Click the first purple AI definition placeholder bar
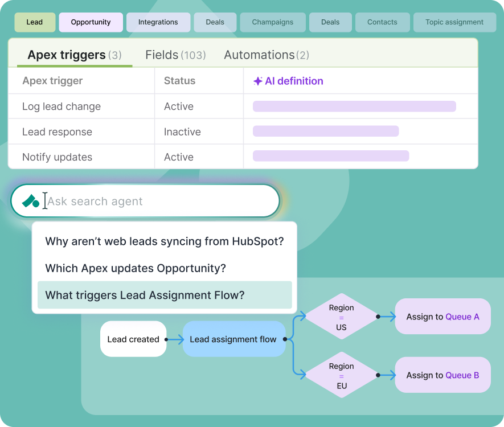This screenshot has width=504, height=427. [x=354, y=106]
